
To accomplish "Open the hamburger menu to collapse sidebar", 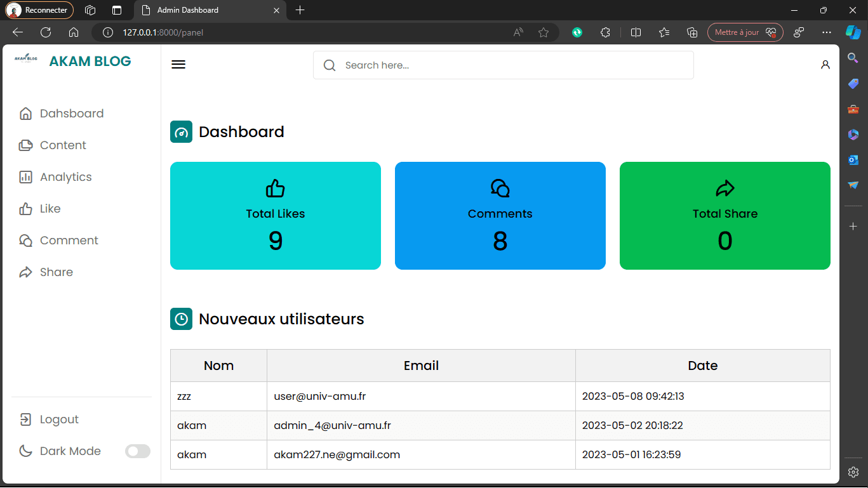I will [x=178, y=65].
